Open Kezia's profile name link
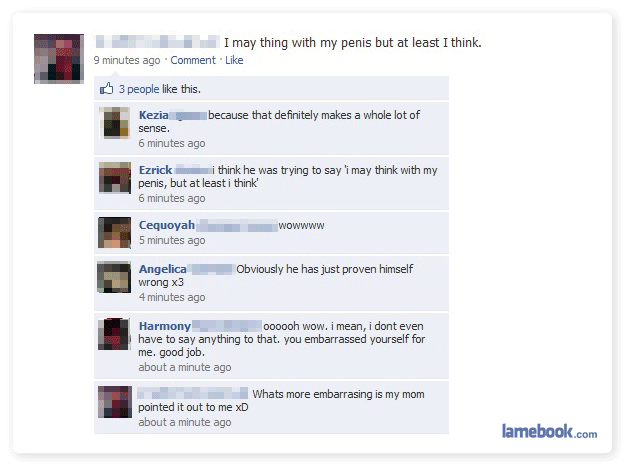The width and height of the screenshot is (630, 471). [x=153, y=115]
